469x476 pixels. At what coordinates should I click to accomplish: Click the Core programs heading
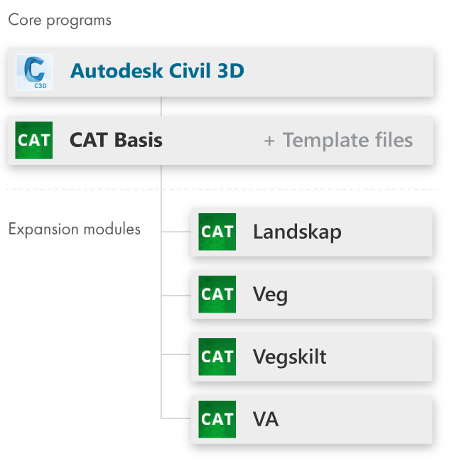[x=60, y=21]
